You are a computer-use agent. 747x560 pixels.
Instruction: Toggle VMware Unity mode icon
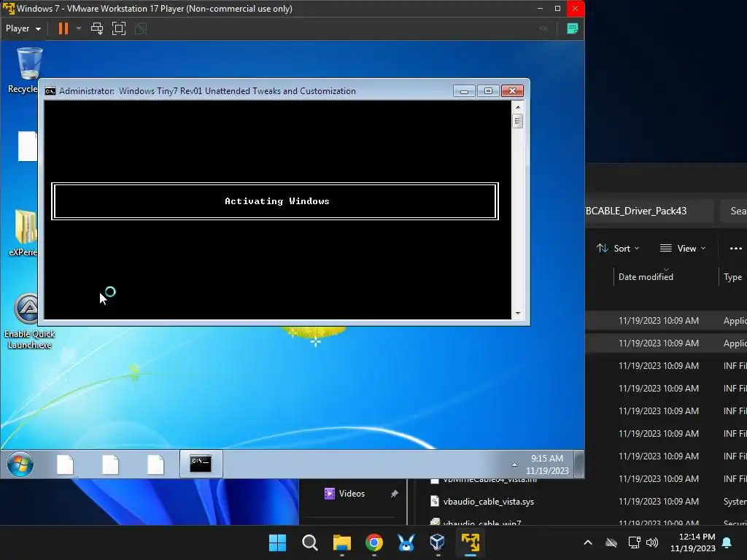(141, 28)
